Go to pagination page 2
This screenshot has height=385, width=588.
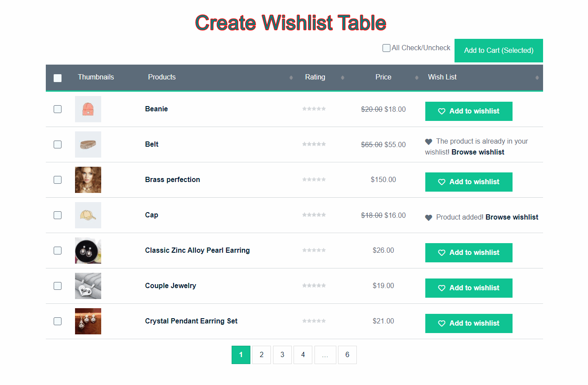point(262,355)
